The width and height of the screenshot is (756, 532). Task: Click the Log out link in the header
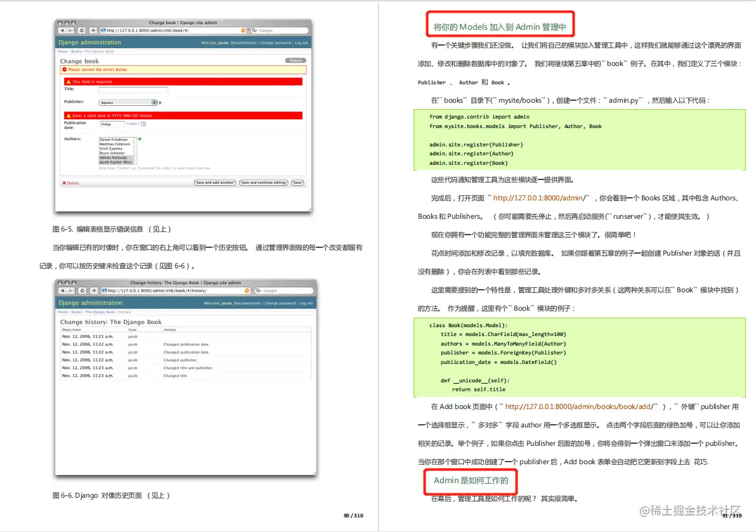point(301,42)
